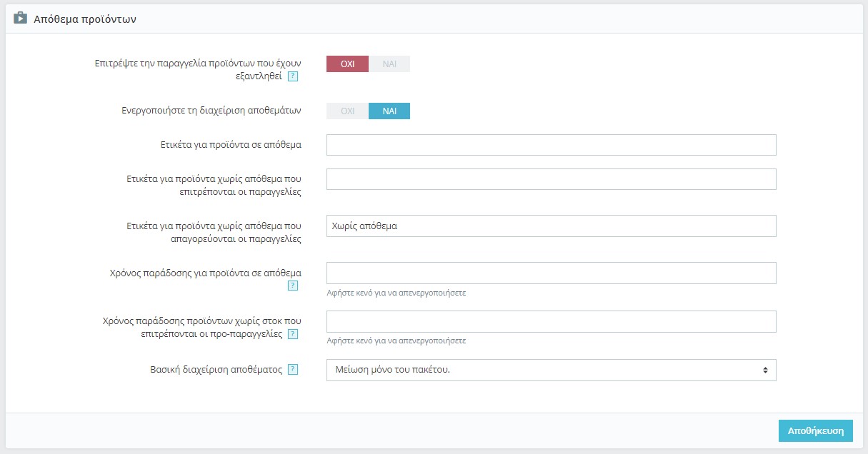Image resolution: width=868 pixels, height=454 pixels.
Task: Click input for out-of-stock label with orders allowed
Action: click(551, 179)
